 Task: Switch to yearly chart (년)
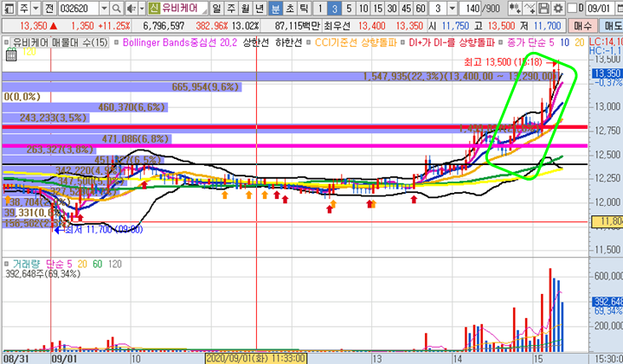260,8
